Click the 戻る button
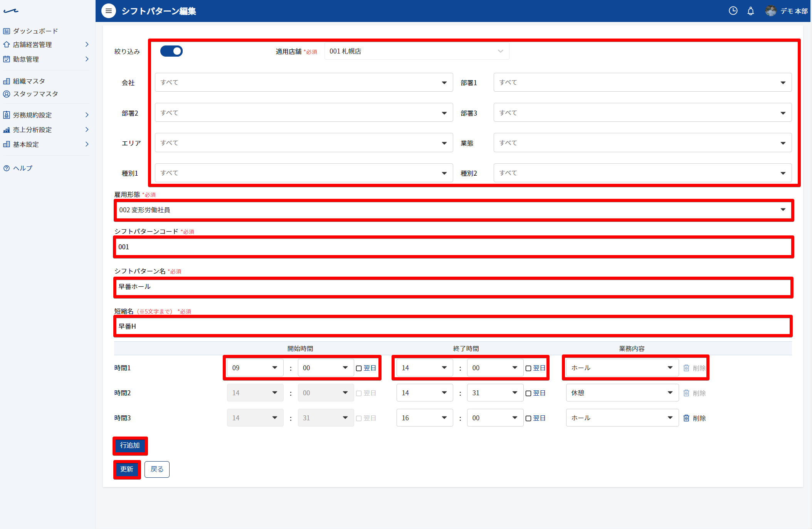The image size is (812, 529). point(157,469)
